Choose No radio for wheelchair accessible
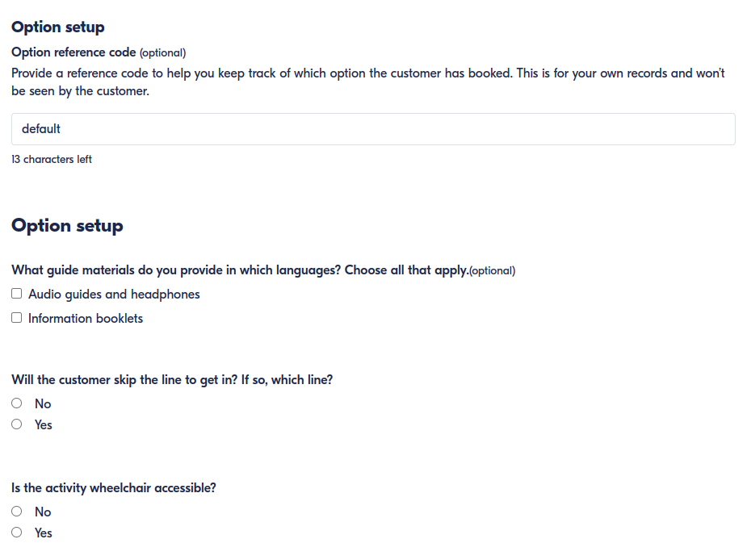Image resolution: width=747 pixels, height=560 pixels. click(17, 512)
